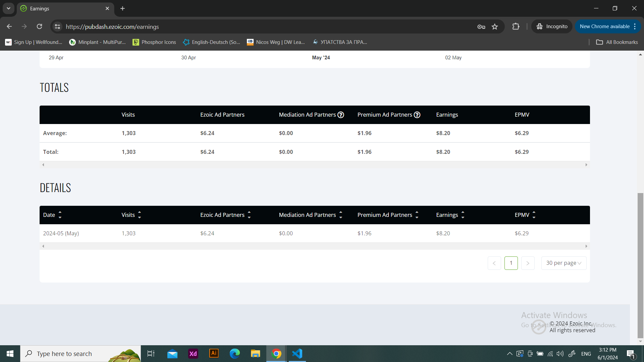Image resolution: width=644 pixels, height=362 pixels.
Task: Click the $8.20 earnings in details row
Action: pyautogui.click(x=443, y=233)
